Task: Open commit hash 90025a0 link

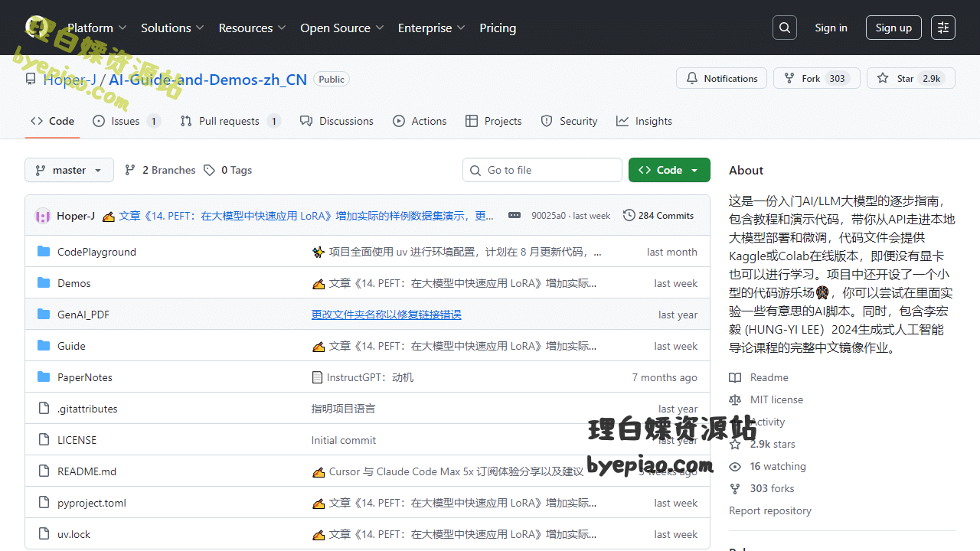Action: (x=548, y=216)
